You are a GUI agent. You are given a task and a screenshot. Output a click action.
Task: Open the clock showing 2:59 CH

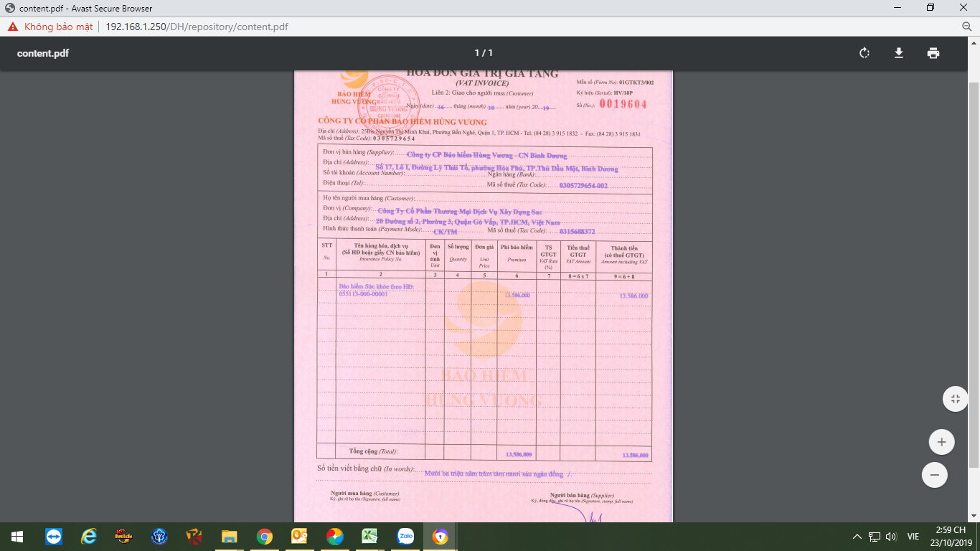click(x=950, y=536)
